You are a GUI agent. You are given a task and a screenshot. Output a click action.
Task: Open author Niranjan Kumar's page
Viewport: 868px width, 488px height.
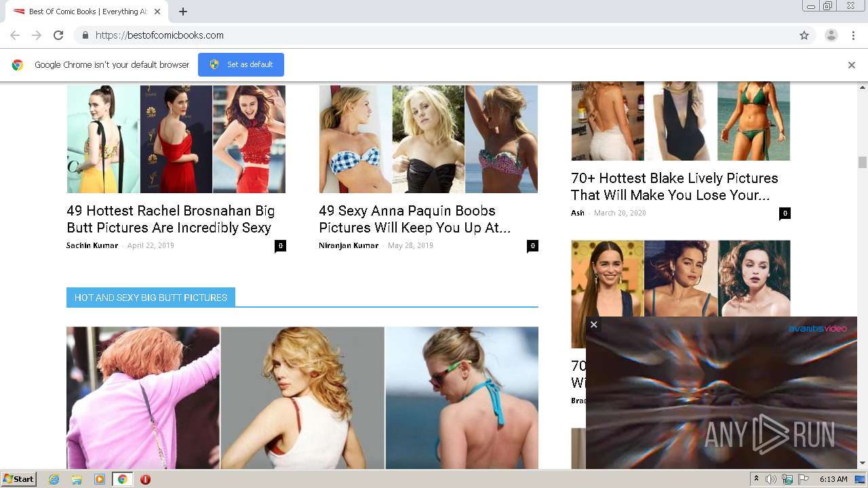pyautogui.click(x=349, y=245)
